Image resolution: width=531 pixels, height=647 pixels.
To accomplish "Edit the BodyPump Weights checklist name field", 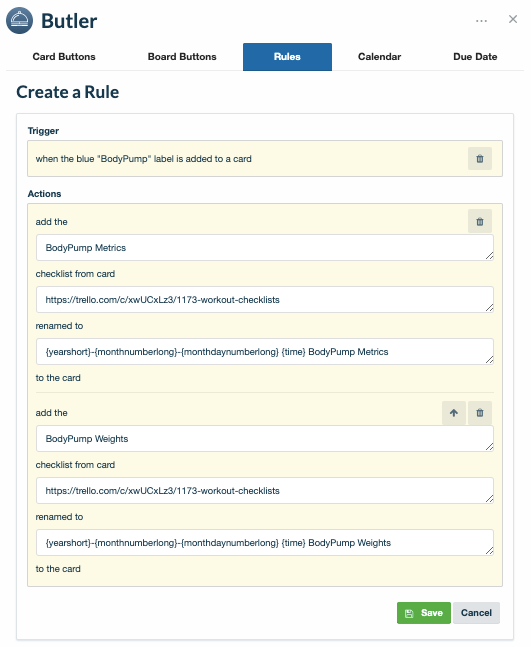I will point(265,439).
